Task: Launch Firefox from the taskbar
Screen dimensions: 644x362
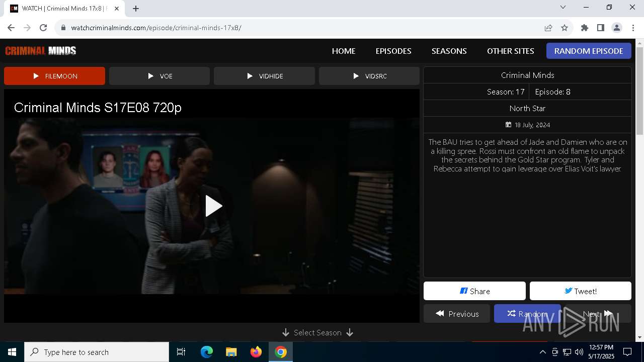Action: (256, 352)
